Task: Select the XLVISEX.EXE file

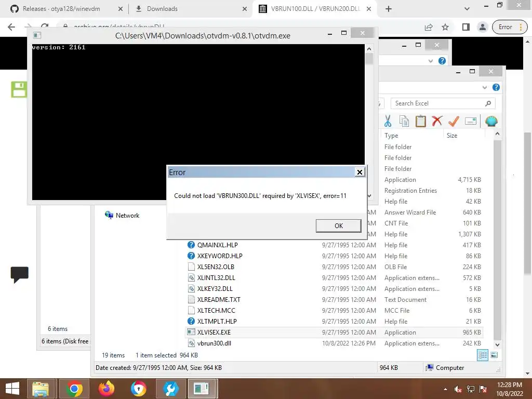Action: (x=214, y=332)
